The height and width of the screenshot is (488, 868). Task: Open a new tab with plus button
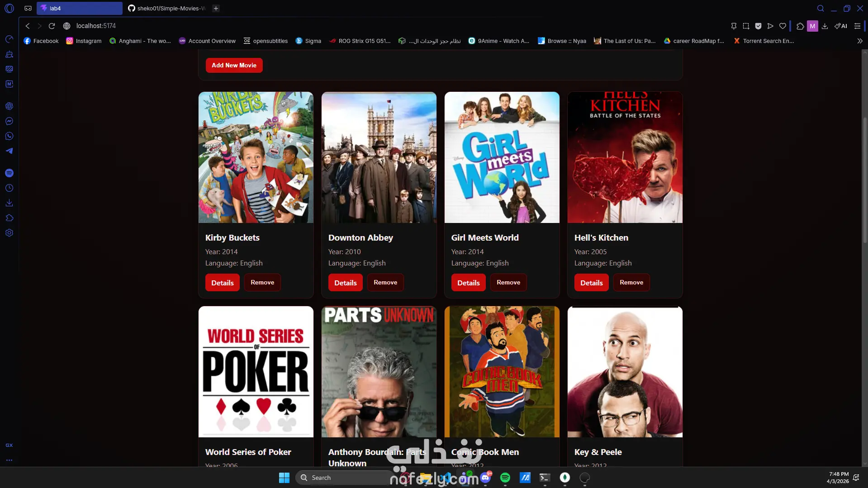(216, 8)
